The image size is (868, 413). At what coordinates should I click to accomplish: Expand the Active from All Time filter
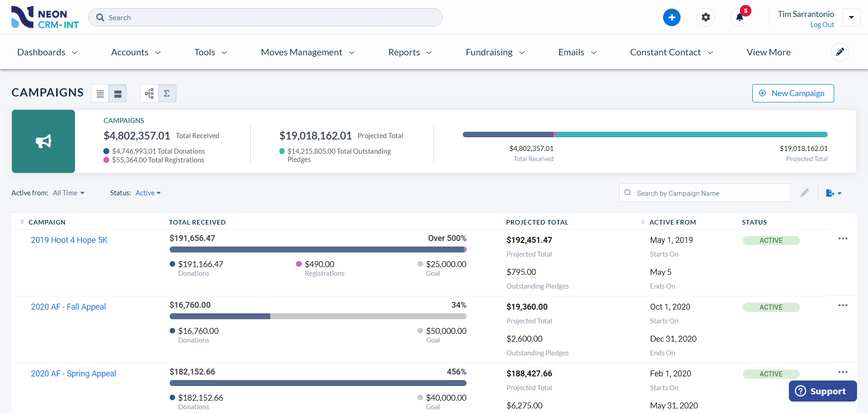click(x=68, y=193)
